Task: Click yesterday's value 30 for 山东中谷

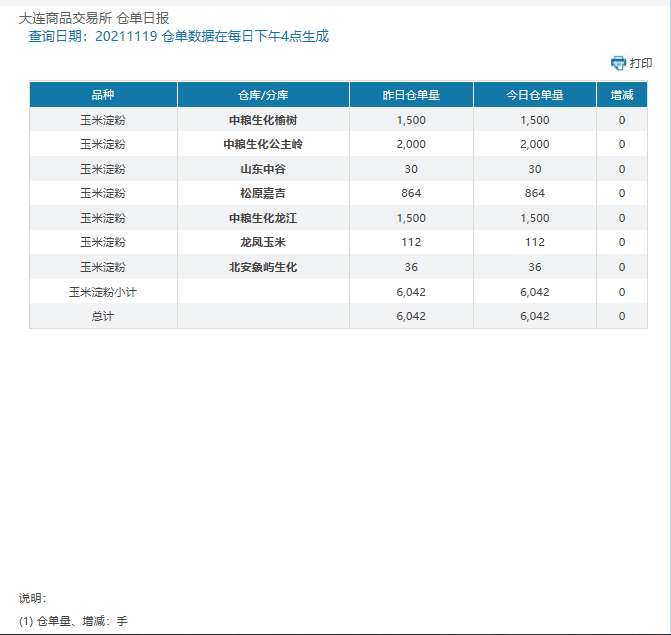Action: pyautogui.click(x=411, y=169)
